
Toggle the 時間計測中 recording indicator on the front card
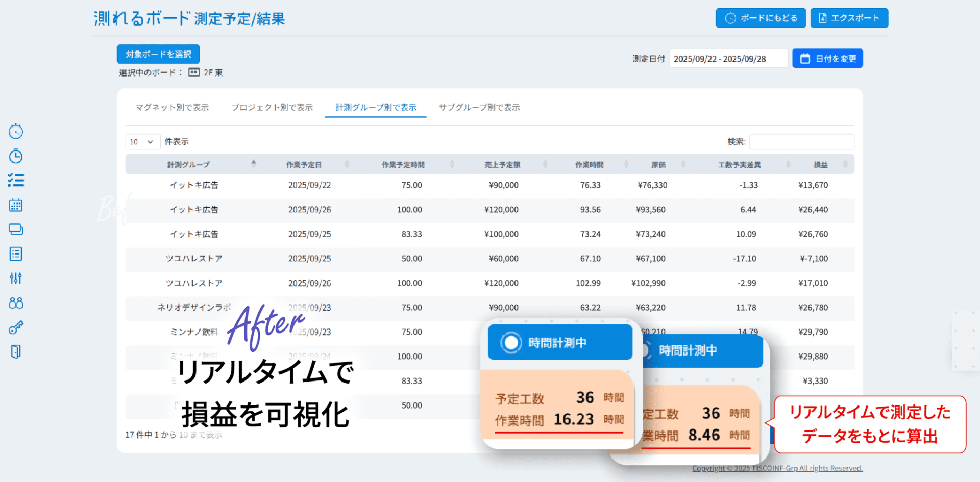point(511,343)
